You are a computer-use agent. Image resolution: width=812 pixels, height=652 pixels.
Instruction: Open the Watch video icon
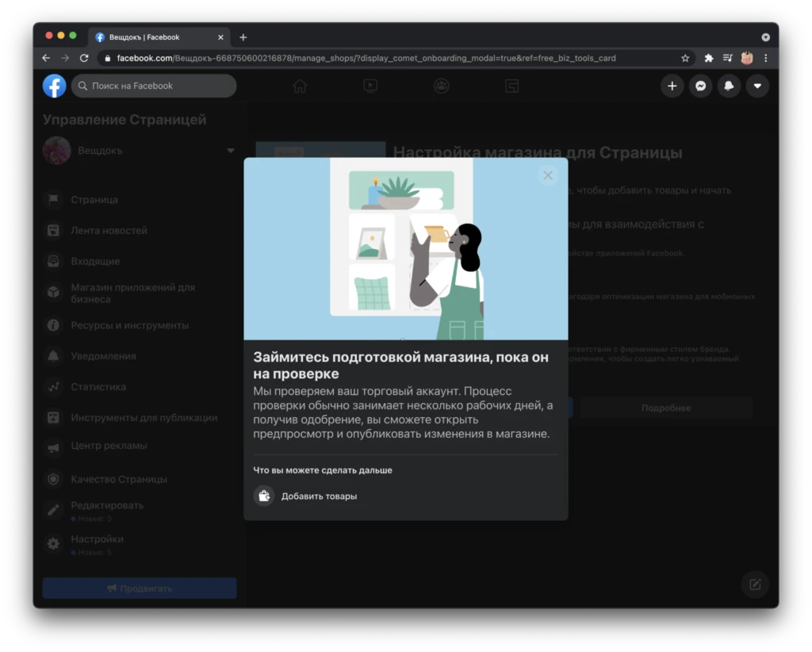pyautogui.click(x=370, y=86)
